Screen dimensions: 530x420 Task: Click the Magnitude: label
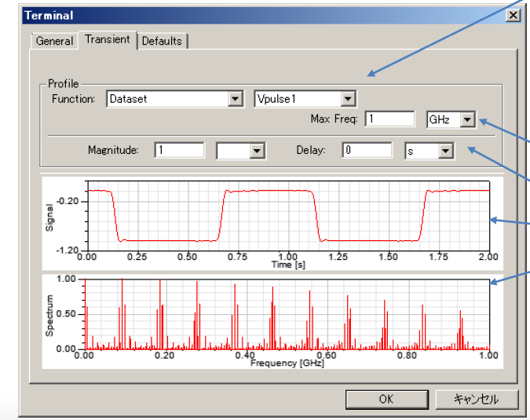point(113,150)
